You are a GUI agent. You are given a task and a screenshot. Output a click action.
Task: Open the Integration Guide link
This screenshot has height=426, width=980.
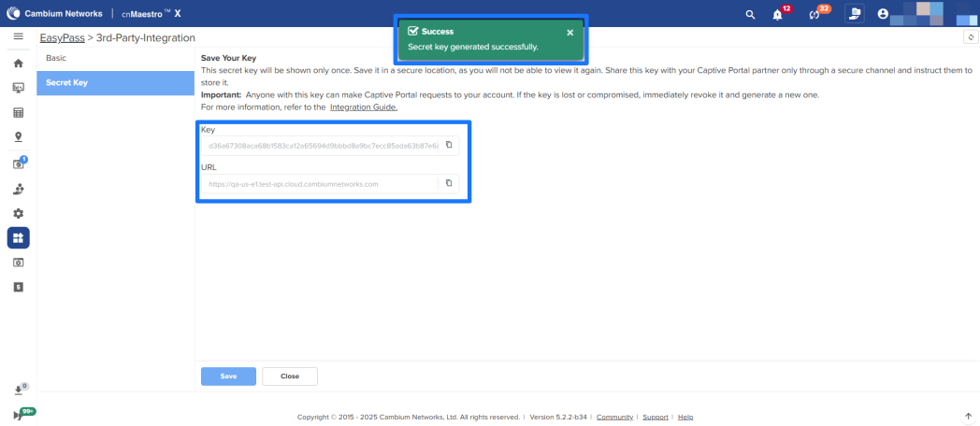pyautogui.click(x=363, y=107)
